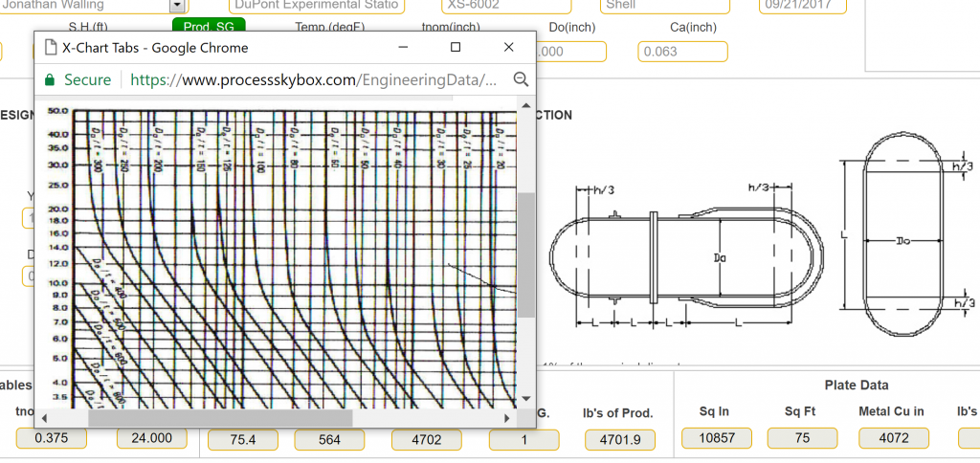Click the horizontal scrollbar thumb in chart popup

(x=221, y=418)
